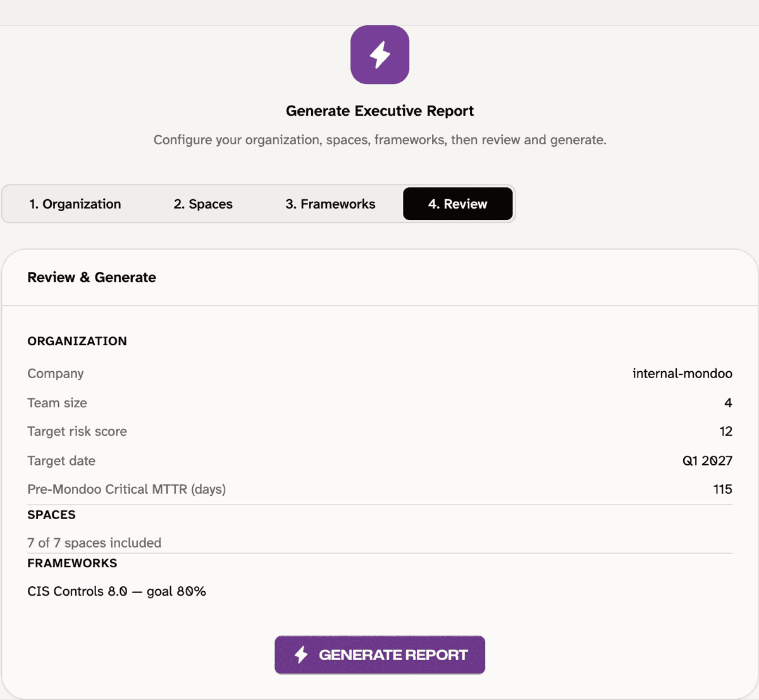The width and height of the screenshot is (759, 700).
Task: Click the Team size label
Action: (57, 403)
